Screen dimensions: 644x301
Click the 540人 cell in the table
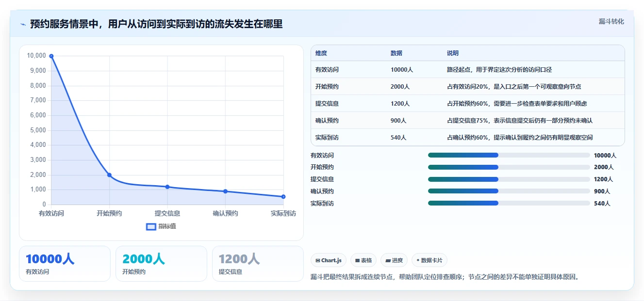[x=398, y=138]
